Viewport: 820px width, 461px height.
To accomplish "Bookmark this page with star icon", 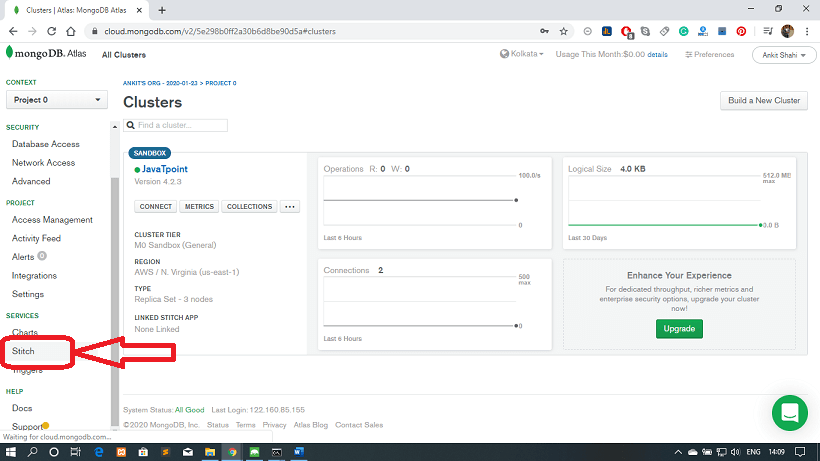I will pos(563,31).
